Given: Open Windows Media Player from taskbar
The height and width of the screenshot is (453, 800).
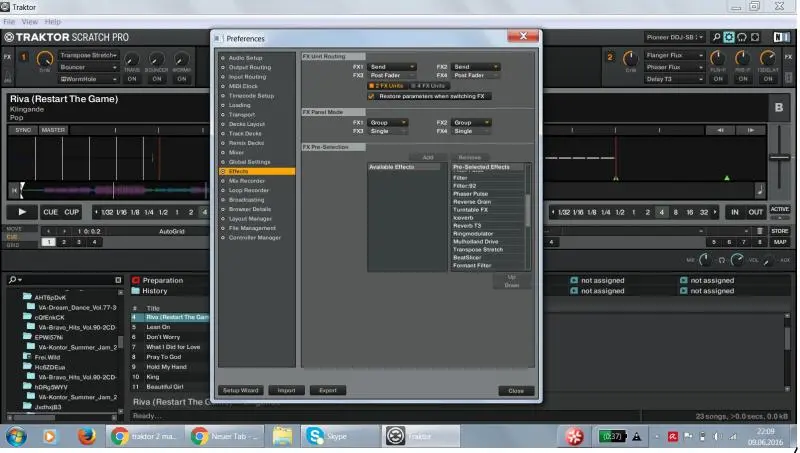Looking at the screenshot, I should [50, 436].
